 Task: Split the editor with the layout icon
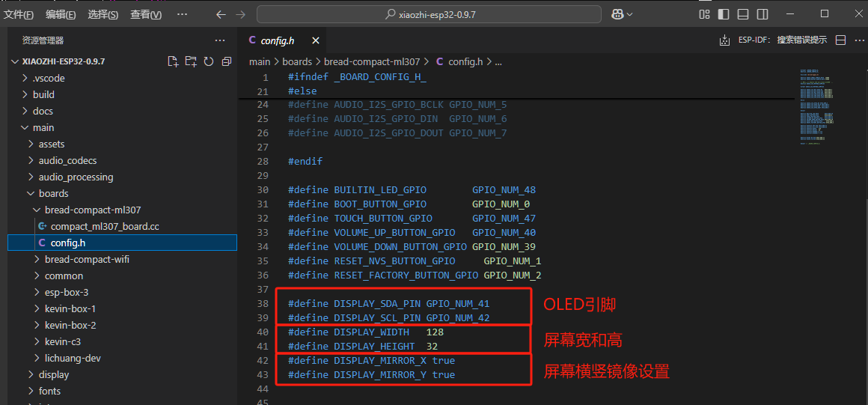pos(840,40)
